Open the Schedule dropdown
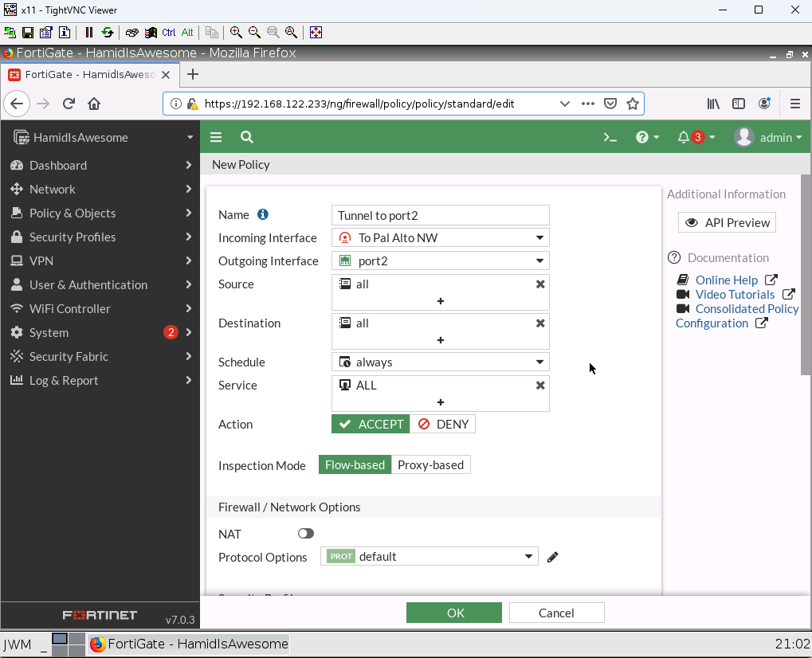The width and height of the screenshot is (812, 658). (441, 362)
